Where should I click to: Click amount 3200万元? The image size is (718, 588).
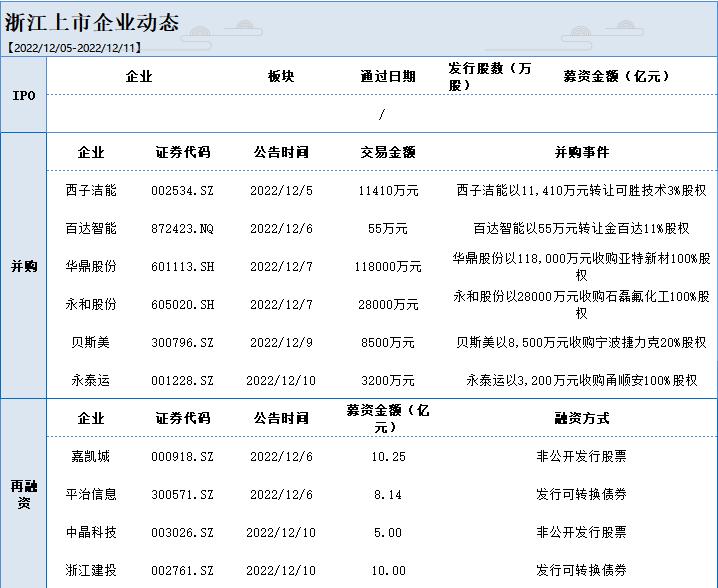(x=387, y=381)
